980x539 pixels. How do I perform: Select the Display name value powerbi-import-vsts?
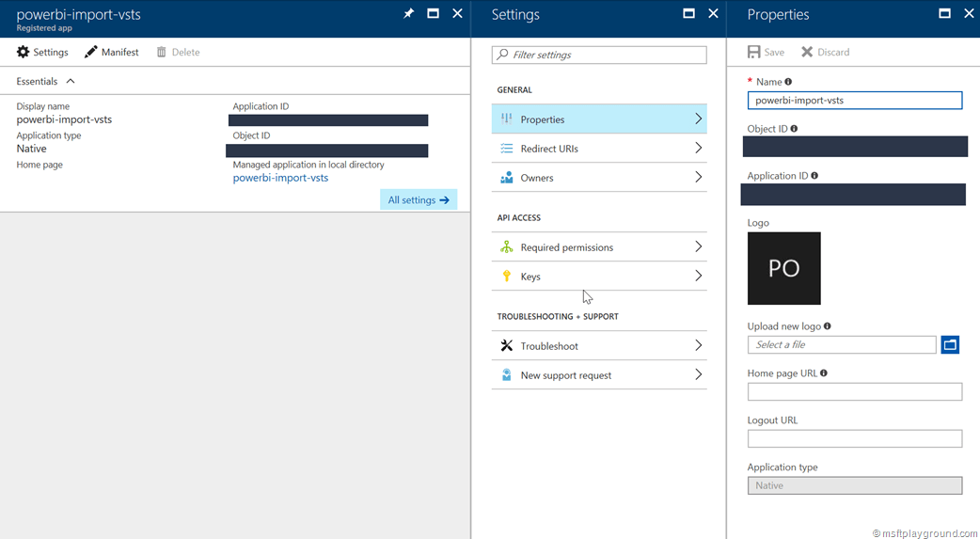[x=64, y=119]
